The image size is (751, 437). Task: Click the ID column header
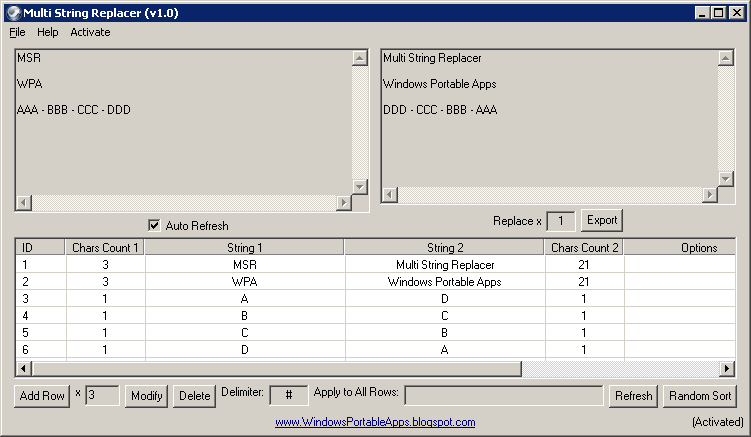pos(41,248)
